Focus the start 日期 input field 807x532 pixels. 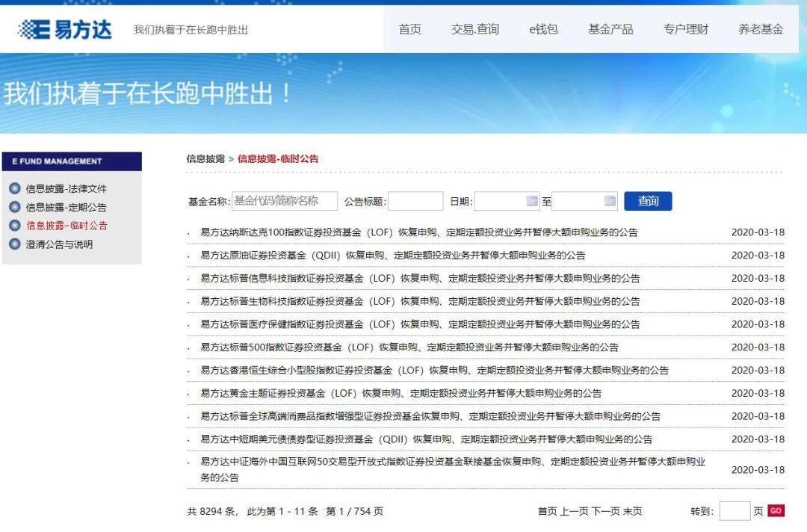(507, 201)
